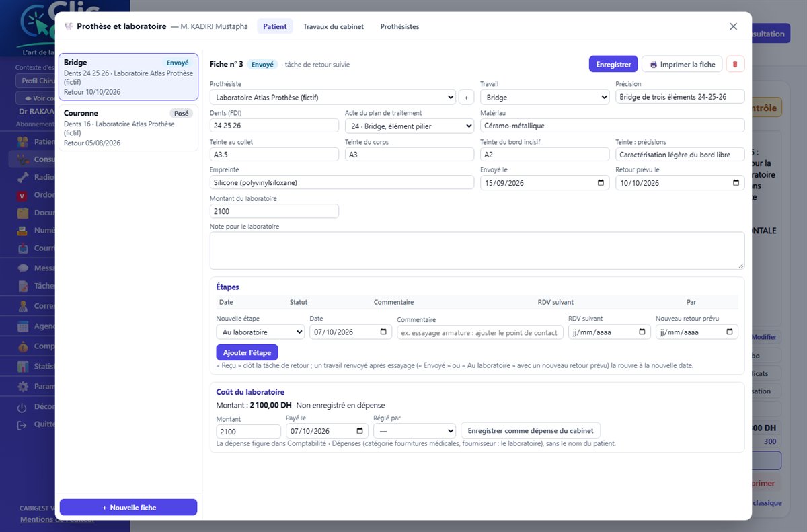Click the Paramètres gear icon in the background sidebar
This screenshot has height=532, width=807.
click(x=23, y=387)
